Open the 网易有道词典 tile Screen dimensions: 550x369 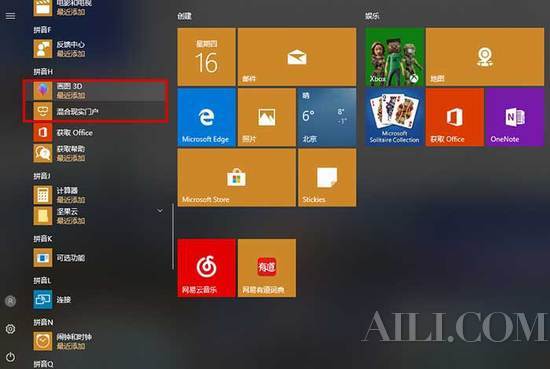pos(267,268)
